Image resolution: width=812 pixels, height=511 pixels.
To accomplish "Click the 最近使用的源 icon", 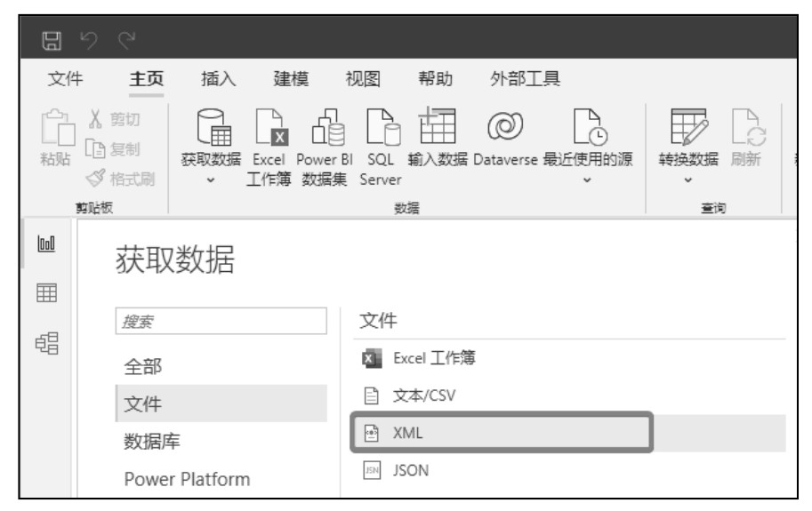I will click(591, 127).
